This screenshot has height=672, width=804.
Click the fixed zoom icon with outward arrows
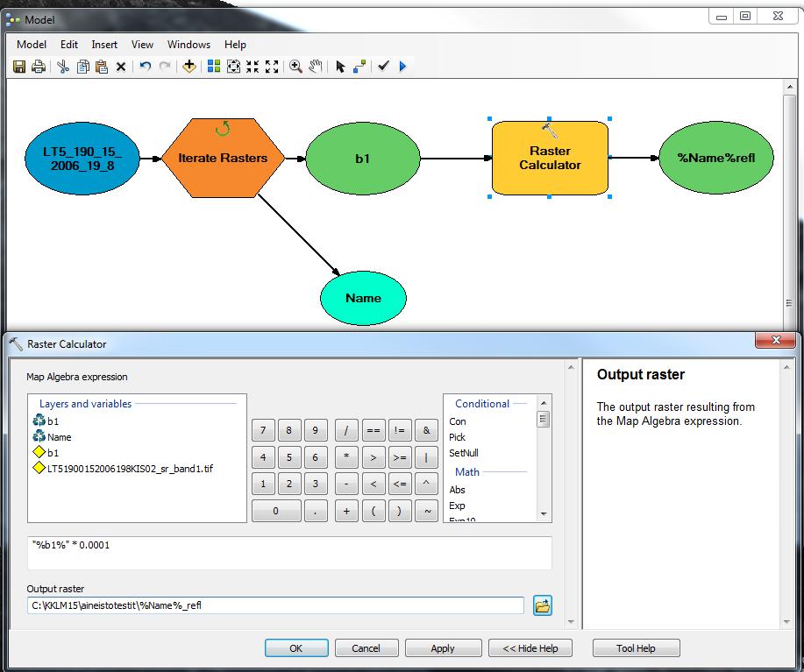point(272,67)
